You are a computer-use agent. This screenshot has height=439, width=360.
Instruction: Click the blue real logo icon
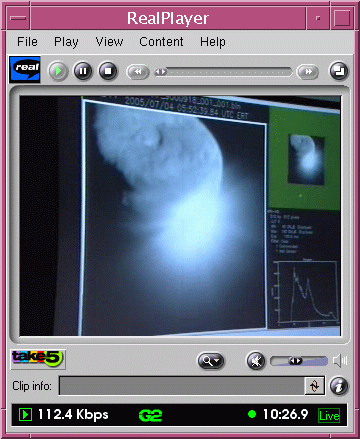click(25, 70)
